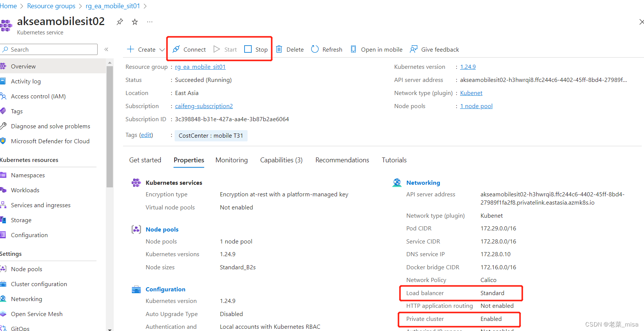Expand the Create dropdown arrow
Viewport: 644px width, 331px height.
coord(162,50)
